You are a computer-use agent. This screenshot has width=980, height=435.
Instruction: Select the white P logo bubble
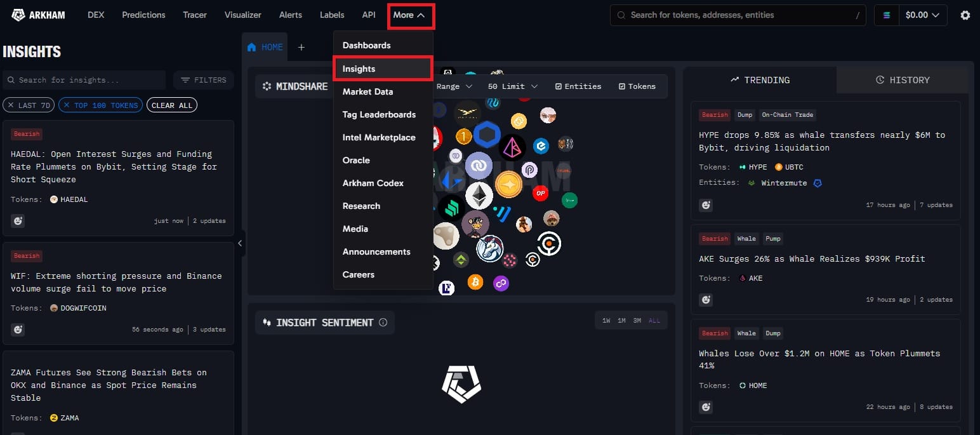pyautogui.click(x=530, y=170)
